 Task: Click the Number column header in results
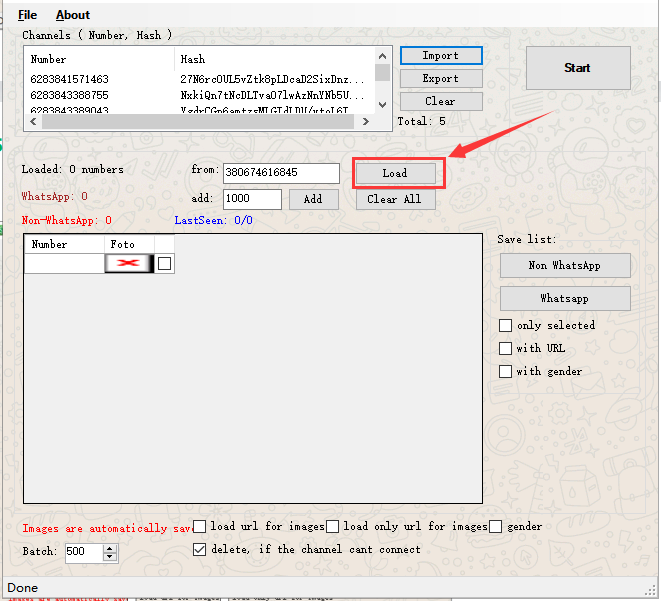(x=64, y=244)
